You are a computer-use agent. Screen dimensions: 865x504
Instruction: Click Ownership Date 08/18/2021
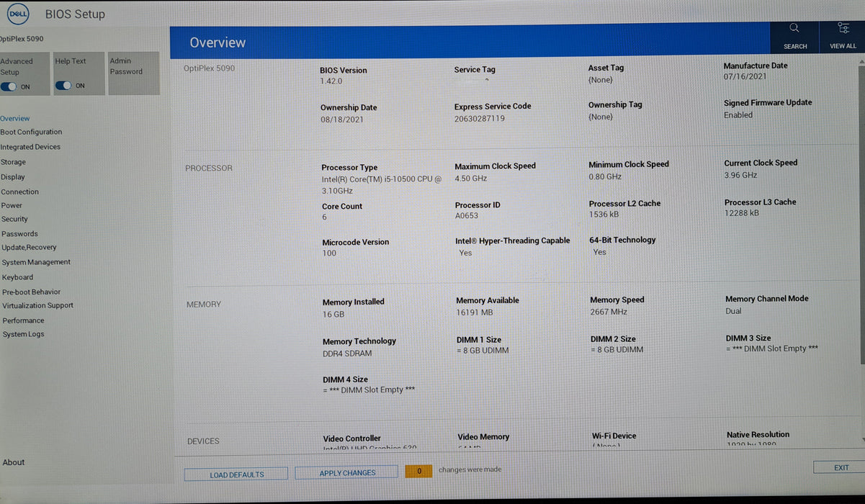click(x=342, y=120)
